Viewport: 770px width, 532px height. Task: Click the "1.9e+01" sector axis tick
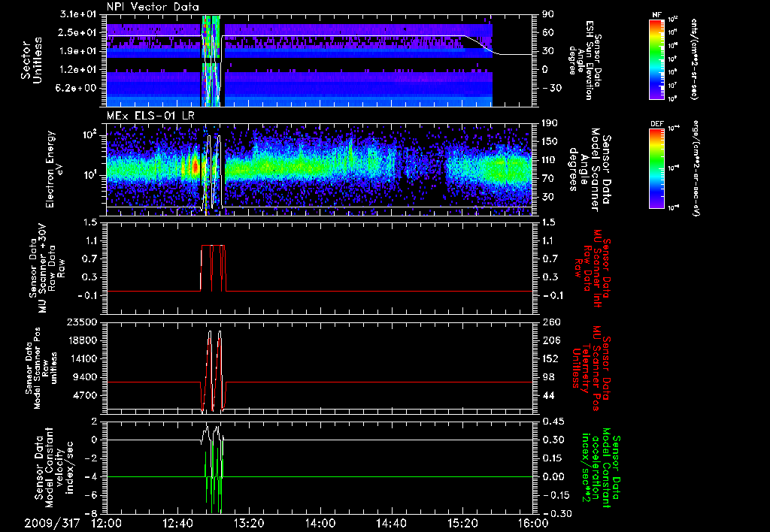pyautogui.click(x=80, y=51)
